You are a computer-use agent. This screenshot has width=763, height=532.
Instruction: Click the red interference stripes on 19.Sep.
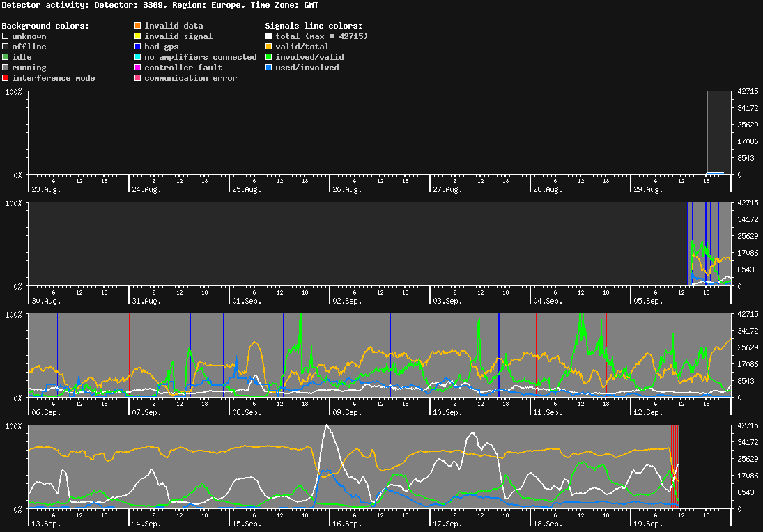point(675,467)
